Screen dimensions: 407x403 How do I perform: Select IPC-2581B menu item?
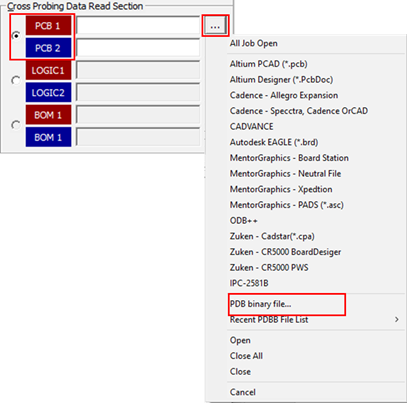249,283
